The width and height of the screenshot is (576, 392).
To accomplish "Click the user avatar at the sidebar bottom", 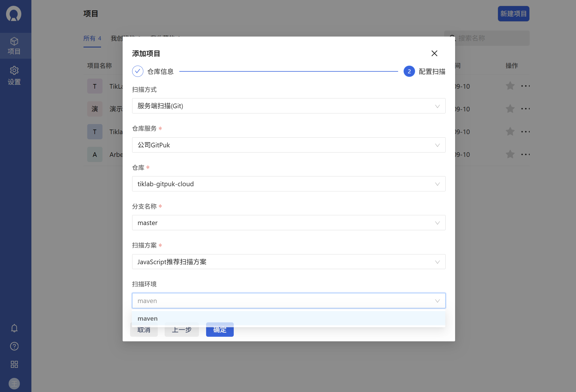I will click(14, 383).
